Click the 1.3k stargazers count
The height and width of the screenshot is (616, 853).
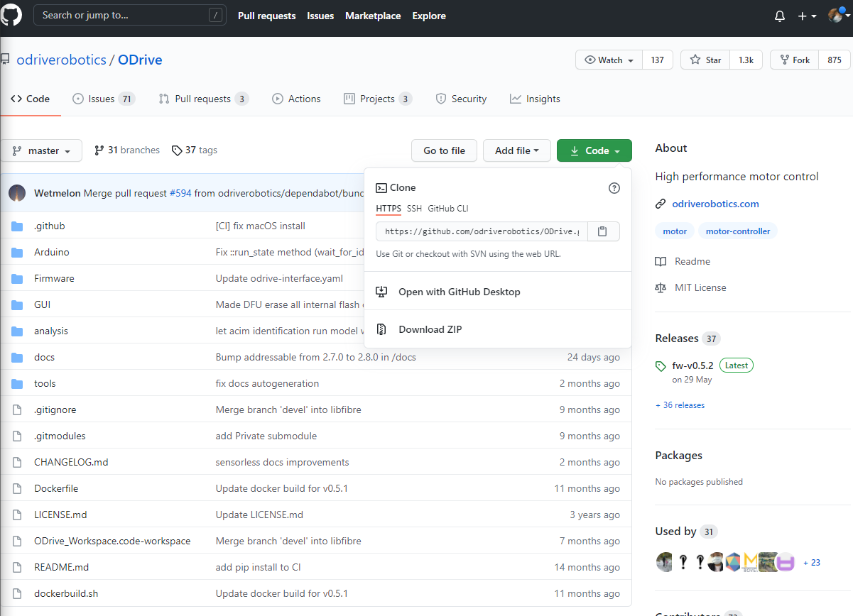pos(746,60)
